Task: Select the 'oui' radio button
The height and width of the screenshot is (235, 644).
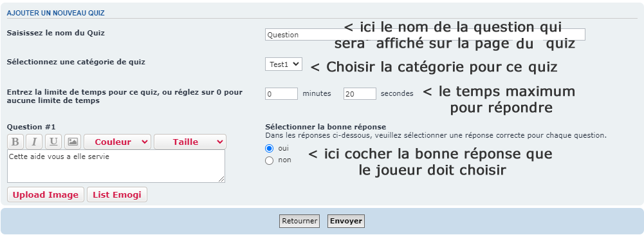Action: (x=270, y=148)
